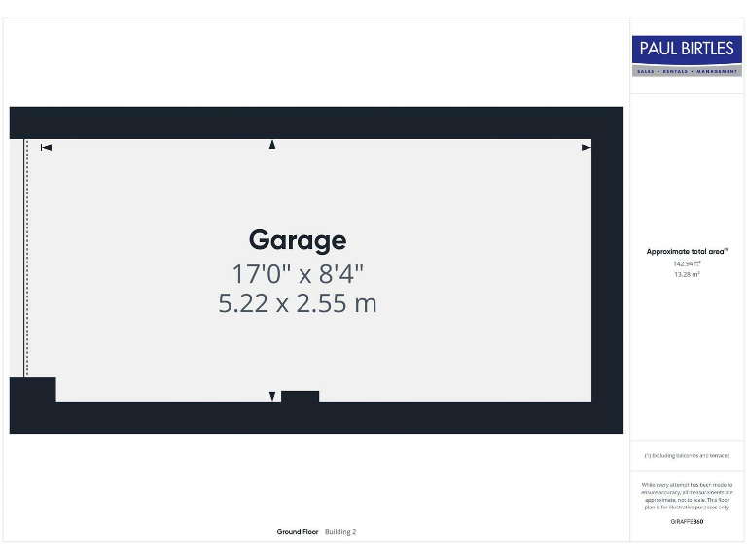The height and width of the screenshot is (560, 747).
Task: Click the small wall protrusion at bottom
Action: [x=300, y=396]
